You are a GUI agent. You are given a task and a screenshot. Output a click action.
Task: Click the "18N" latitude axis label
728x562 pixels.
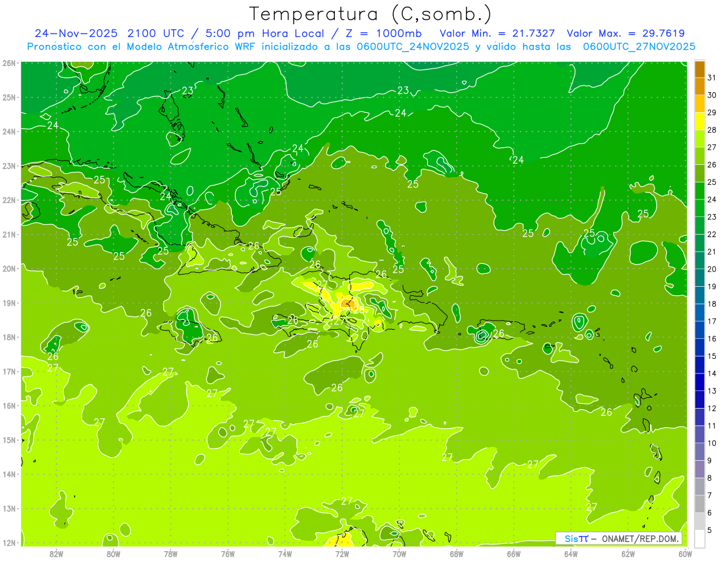(9, 337)
